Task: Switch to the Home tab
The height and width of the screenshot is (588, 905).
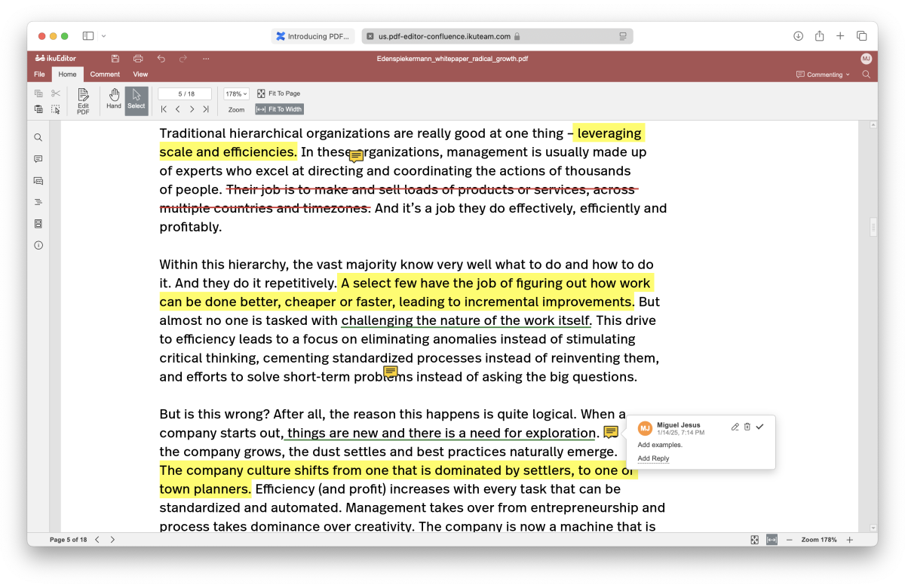Action: click(68, 75)
